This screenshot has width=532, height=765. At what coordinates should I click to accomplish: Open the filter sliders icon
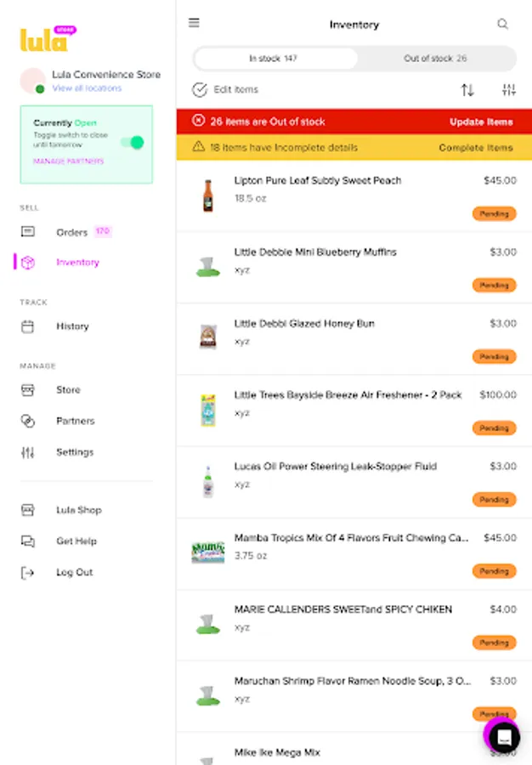[x=509, y=89]
